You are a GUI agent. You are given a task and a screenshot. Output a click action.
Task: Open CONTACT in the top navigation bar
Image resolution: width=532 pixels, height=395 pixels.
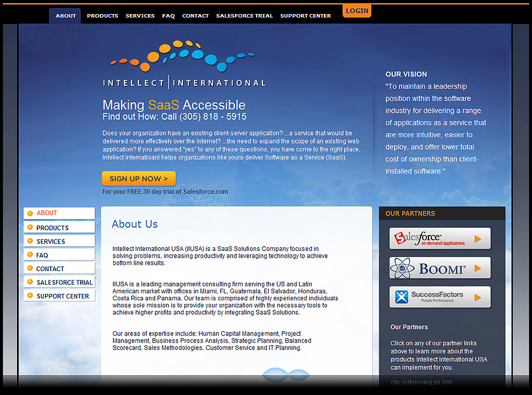click(195, 16)
